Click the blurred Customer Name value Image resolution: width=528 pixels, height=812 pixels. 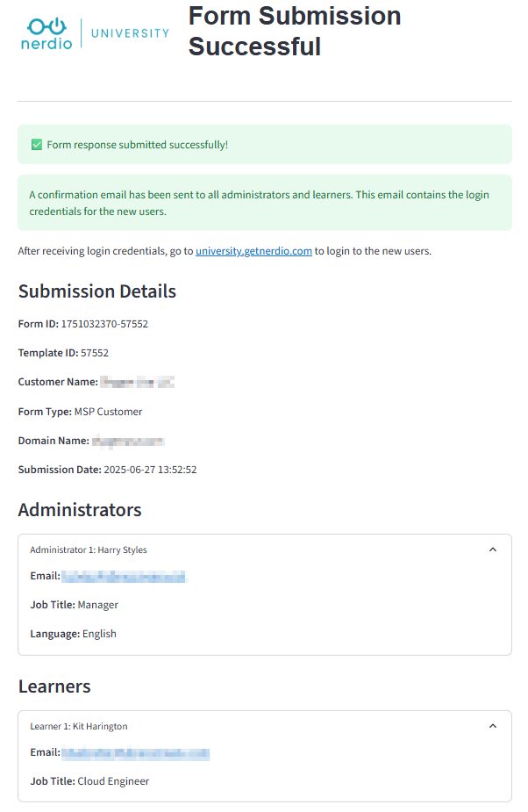[137, 382]
